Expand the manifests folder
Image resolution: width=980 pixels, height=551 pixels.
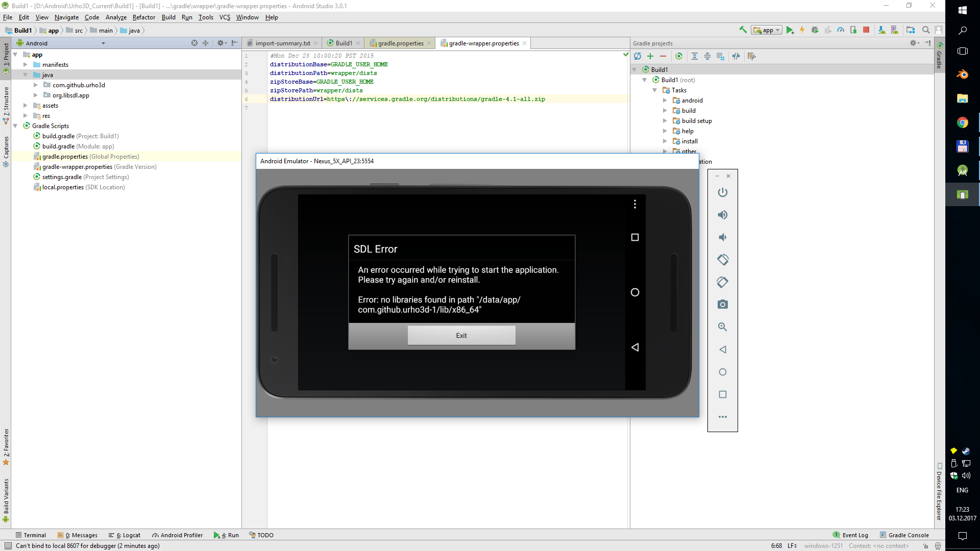tap(26, 65)
